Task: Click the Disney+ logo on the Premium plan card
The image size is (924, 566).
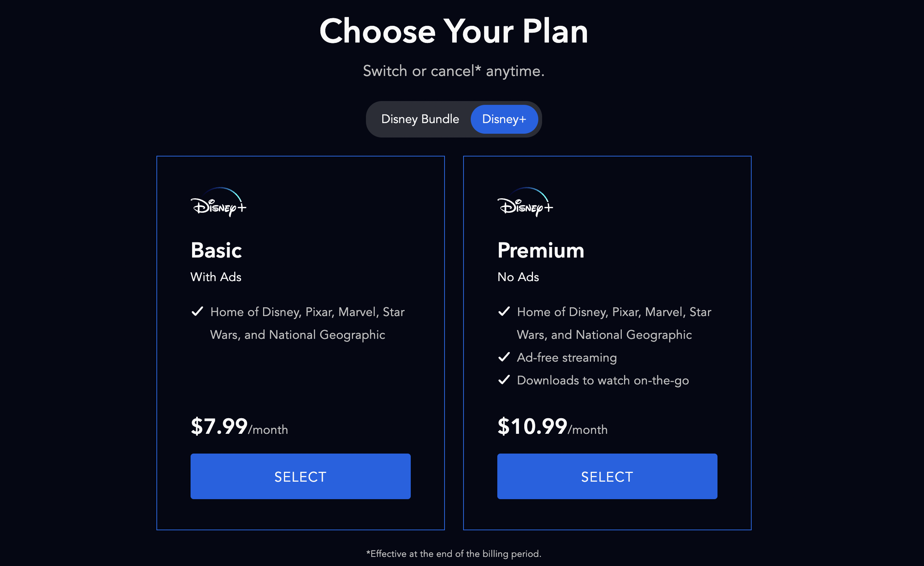Action: click(x=525, y=205)
